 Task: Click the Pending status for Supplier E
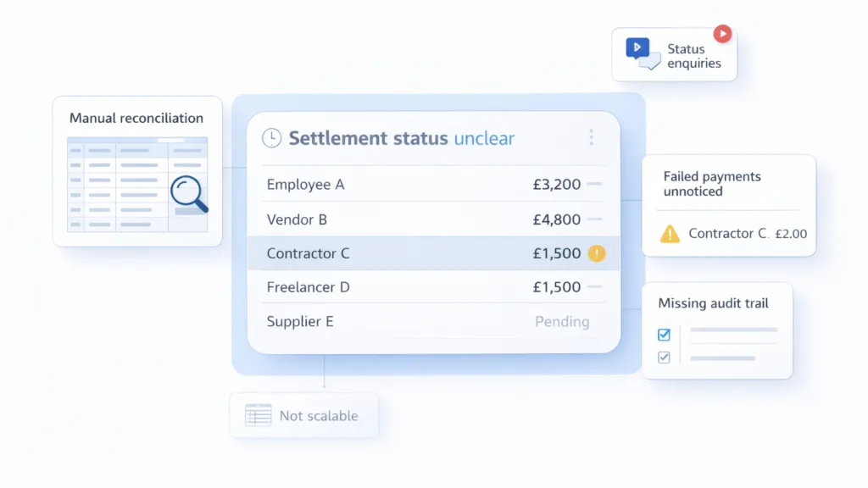coord(563,322)
